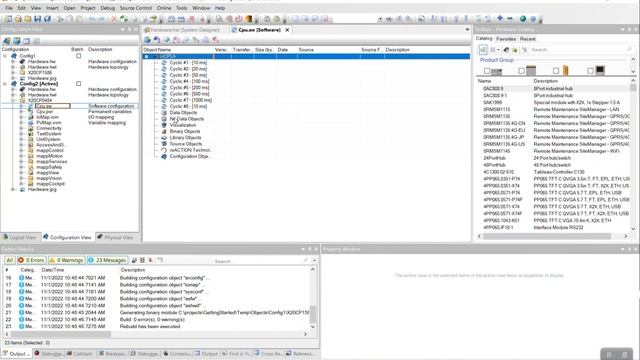Switch to the catalog Favorites tab
Image resolution: width=640 pixels, height=360 pixels.
[x=506, y=39]
